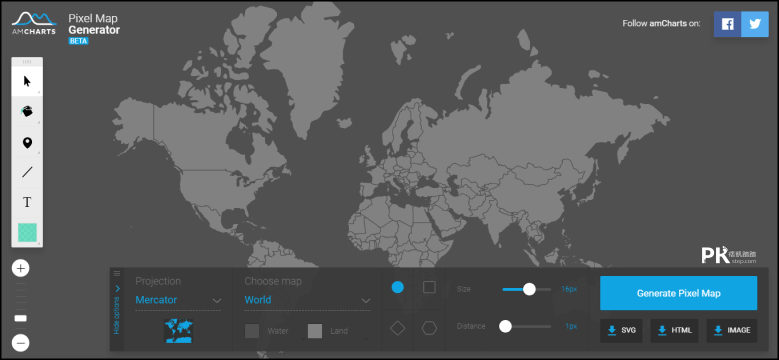Choose the square pixel shape
Viewport: 779px width, 360px height.
tap(429, 287)
